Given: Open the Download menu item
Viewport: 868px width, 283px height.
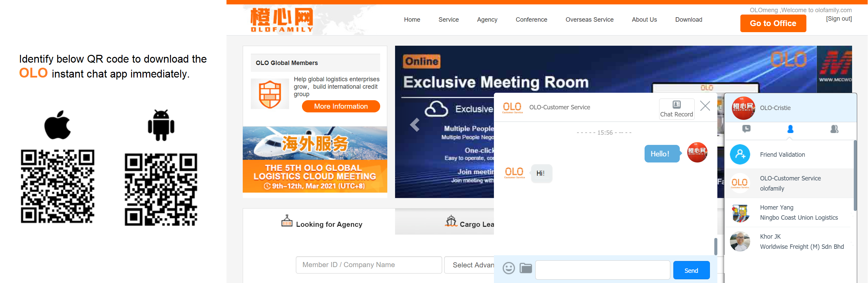Looking at the screenshot, I should (689, 20).
